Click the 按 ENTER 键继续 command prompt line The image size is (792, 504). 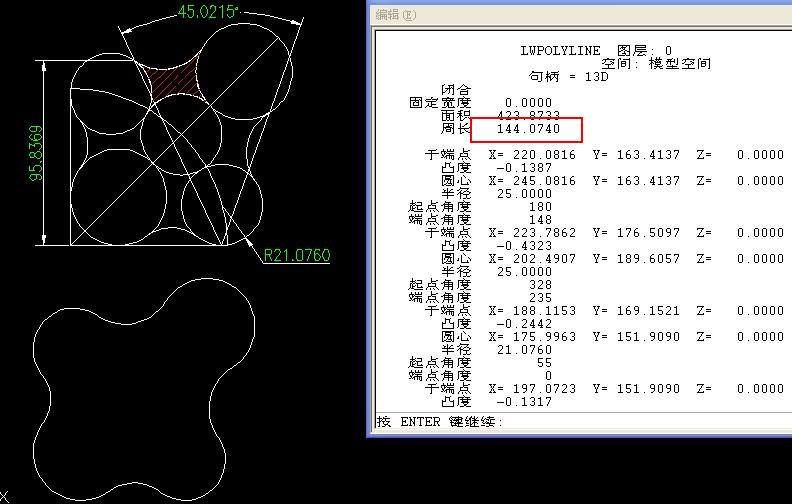(439, 421)
